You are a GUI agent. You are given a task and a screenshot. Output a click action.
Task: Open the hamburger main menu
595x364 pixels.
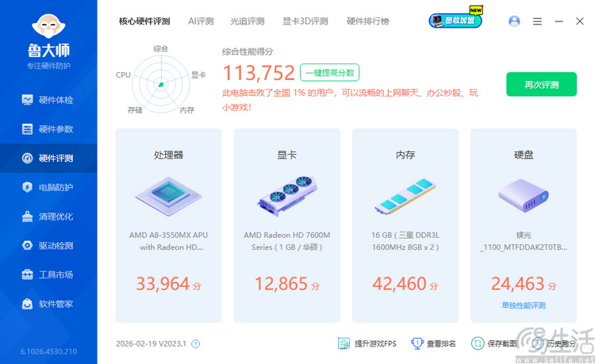537,21
